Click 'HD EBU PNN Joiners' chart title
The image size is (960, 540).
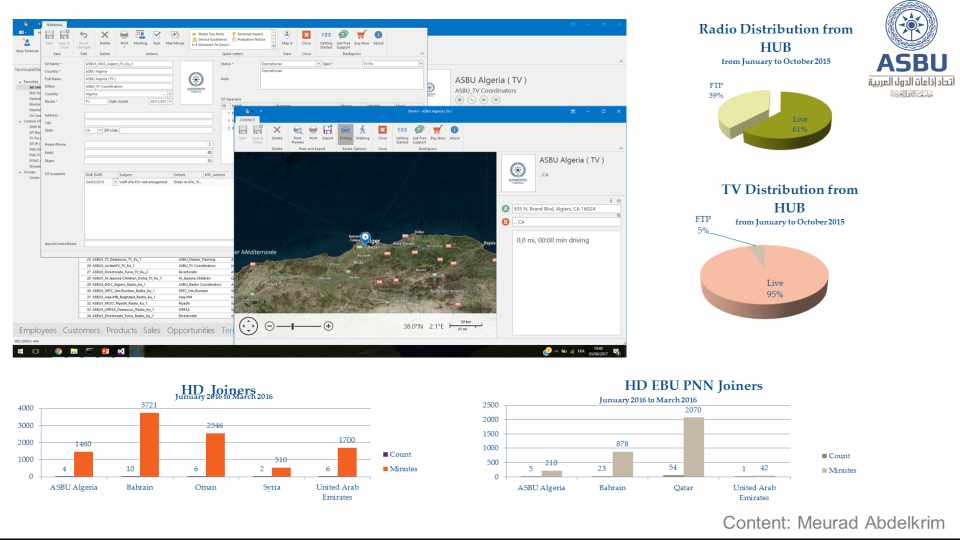click(x=693, y=386)
